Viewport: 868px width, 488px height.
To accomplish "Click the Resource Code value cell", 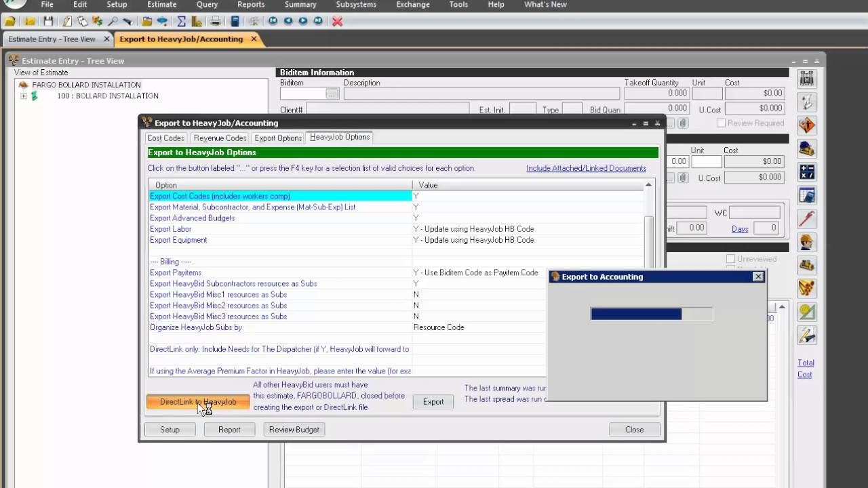I will [479, 327].
